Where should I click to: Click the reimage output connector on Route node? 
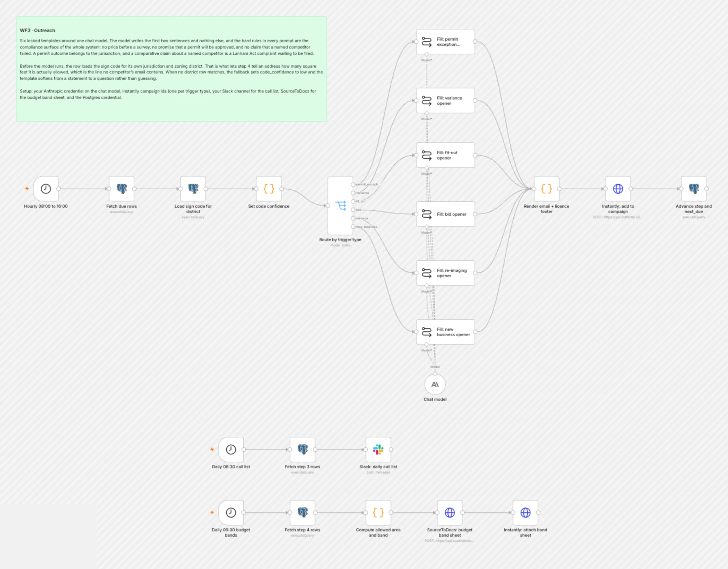(353, 218)
